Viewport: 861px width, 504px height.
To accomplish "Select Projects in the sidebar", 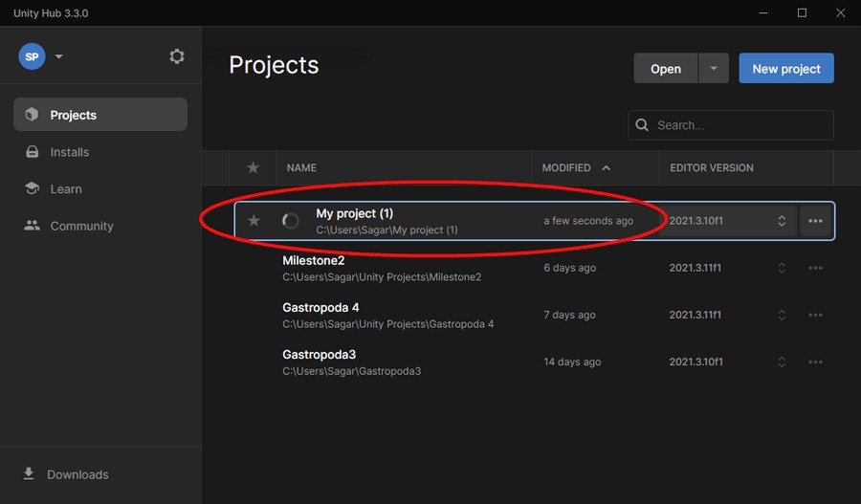I will point(100,114).
